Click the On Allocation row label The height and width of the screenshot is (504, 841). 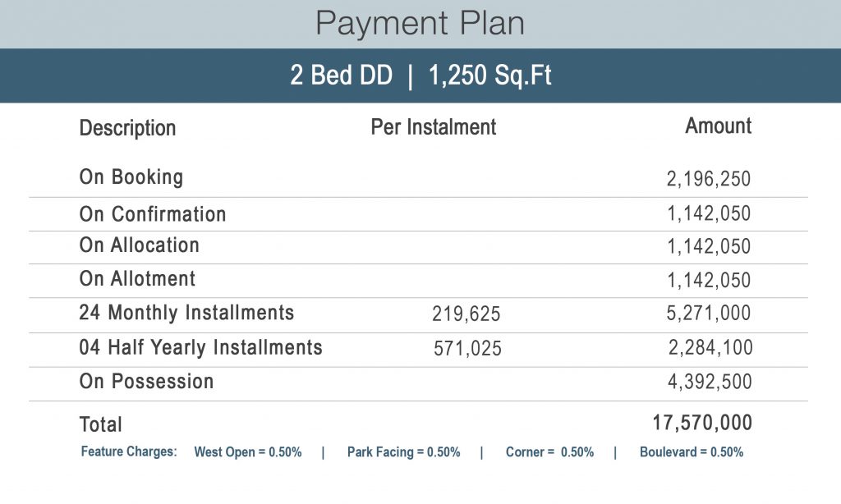click(140, 245)
